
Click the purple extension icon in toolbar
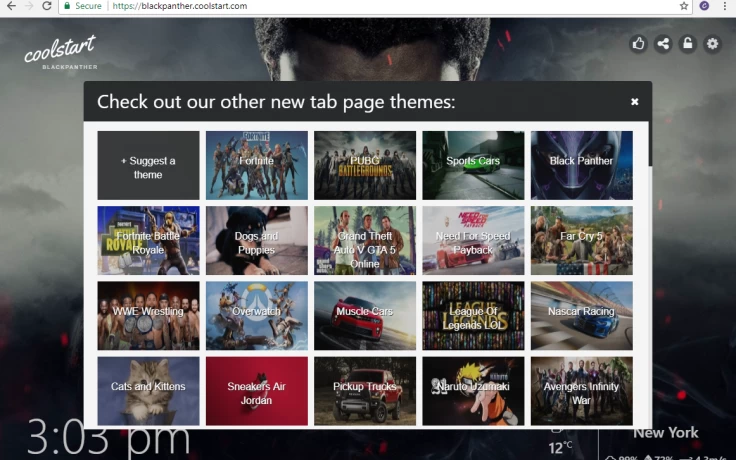(704, 6)
